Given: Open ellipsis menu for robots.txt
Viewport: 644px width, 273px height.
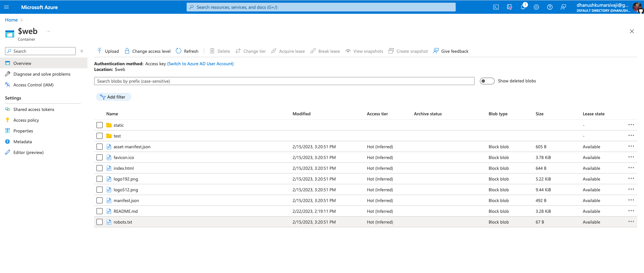Looking at the screenshot, I should [631, 222].
